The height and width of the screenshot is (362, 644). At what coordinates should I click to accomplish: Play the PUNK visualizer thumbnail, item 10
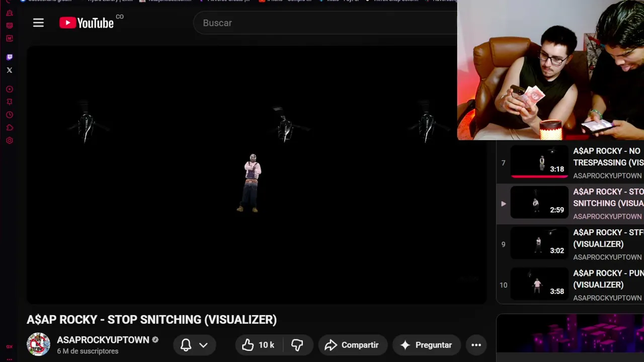(x=539, y=284)
